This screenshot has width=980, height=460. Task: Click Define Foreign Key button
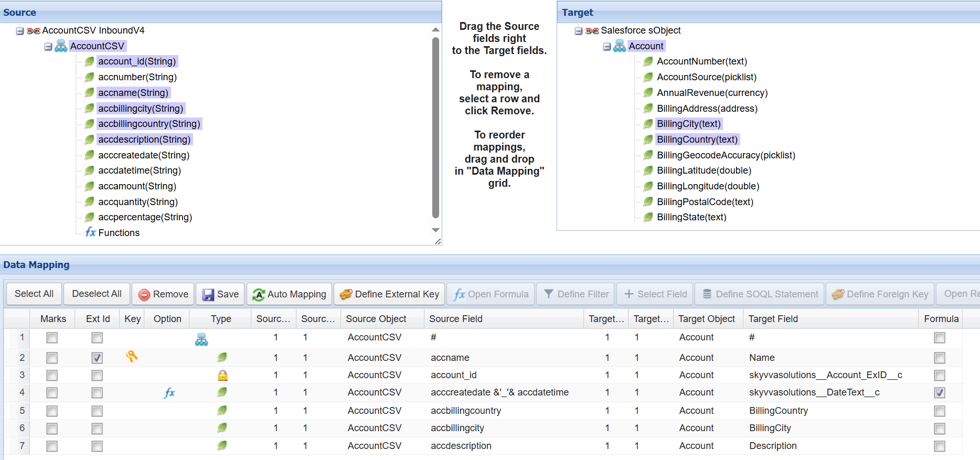880,294
